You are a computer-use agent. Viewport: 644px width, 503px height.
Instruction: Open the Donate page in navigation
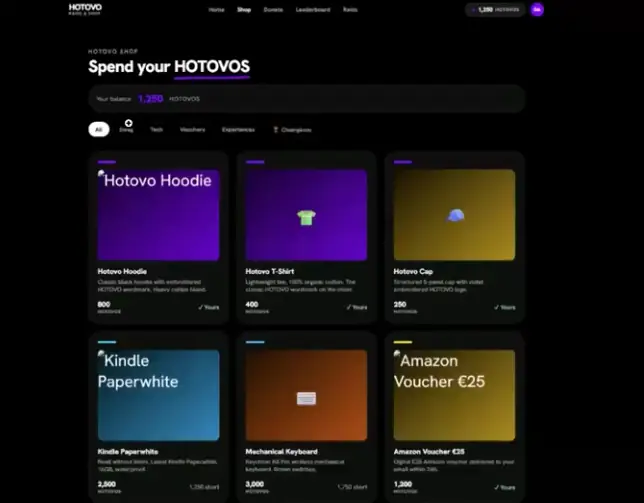[x=273, y=10]
